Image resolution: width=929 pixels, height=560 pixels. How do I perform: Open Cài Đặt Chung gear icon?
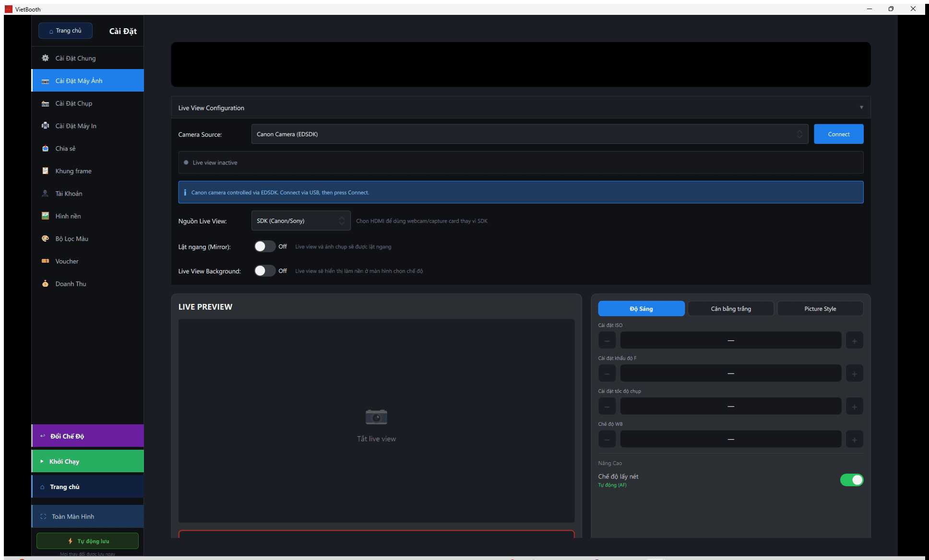coord(45,58)
